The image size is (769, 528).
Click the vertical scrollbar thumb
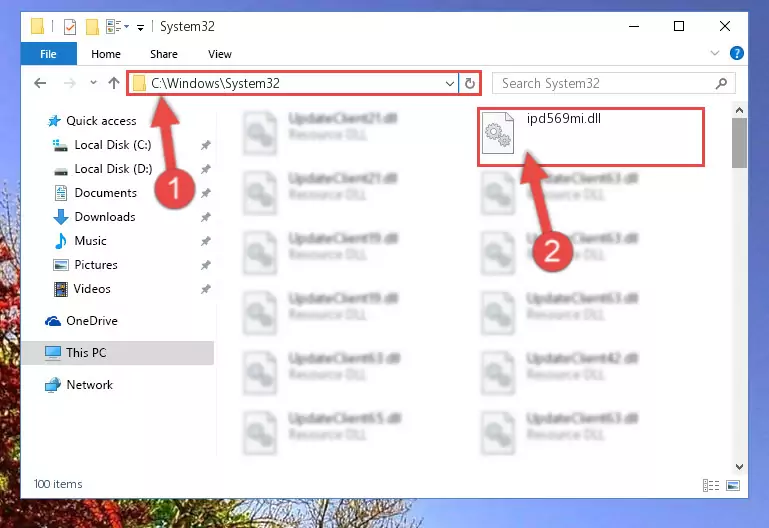pyautogui.click(x=739, y=143)
